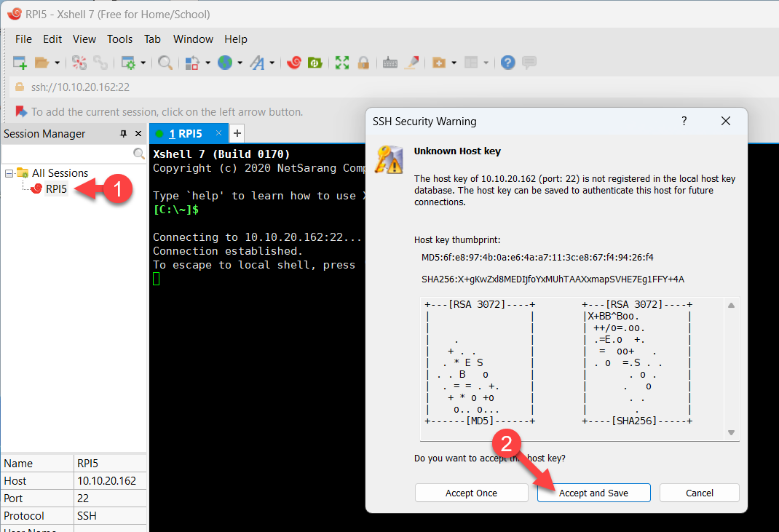Screen dimensions: 779x532
Task: Click the green Xftp file transfer icon
Action: 315,63
